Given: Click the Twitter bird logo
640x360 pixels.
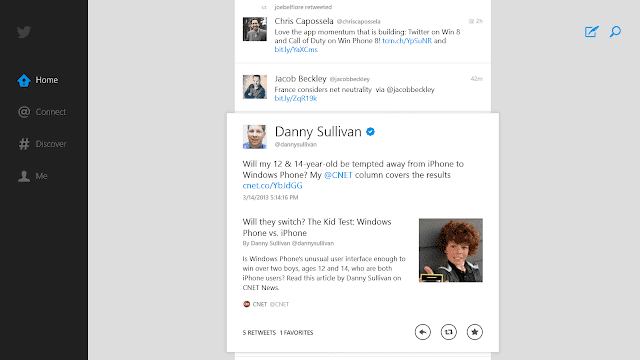Looking at the screenshot, I should [24, 32].
